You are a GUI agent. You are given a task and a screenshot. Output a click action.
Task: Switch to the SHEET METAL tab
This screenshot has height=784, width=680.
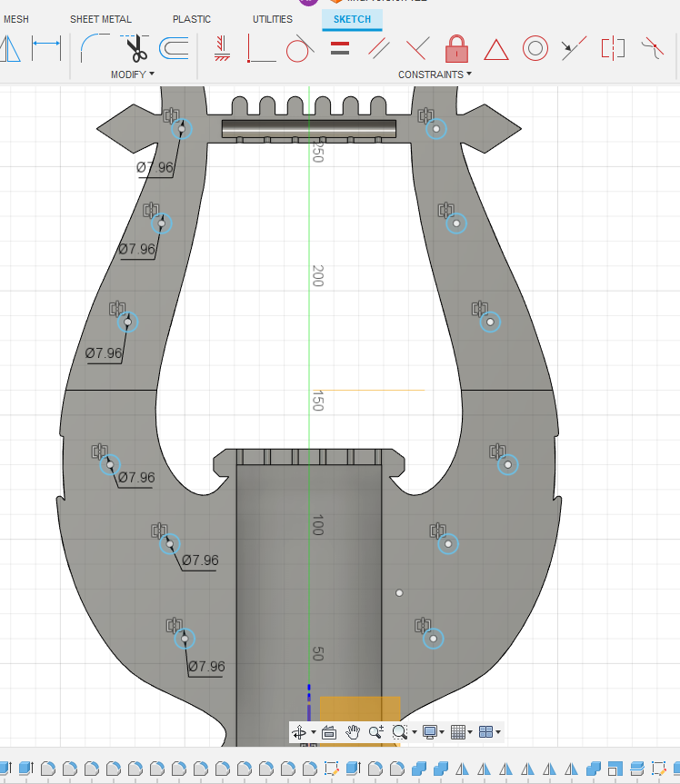(101, 19)
